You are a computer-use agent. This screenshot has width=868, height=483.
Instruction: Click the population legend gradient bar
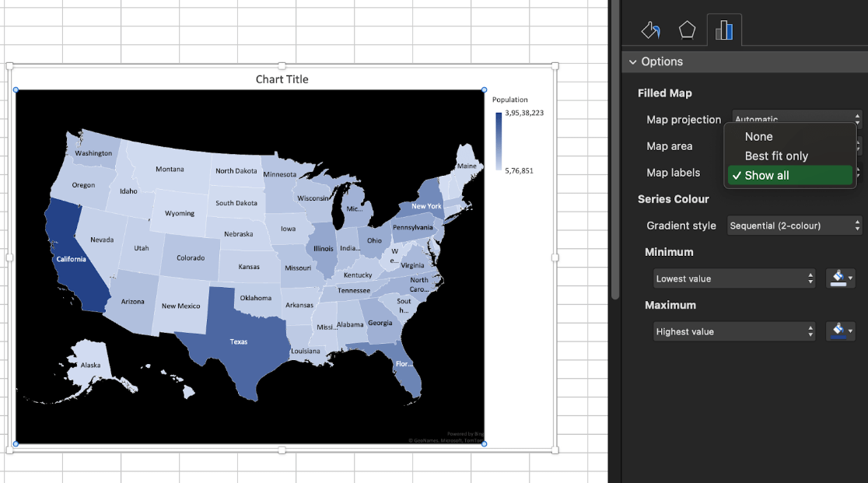tap(499, 141)
